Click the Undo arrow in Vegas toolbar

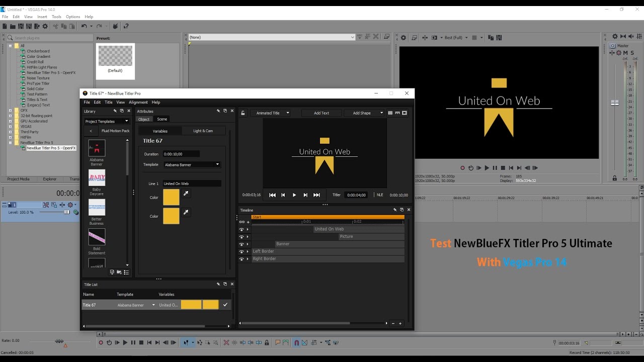click(84, 26)
